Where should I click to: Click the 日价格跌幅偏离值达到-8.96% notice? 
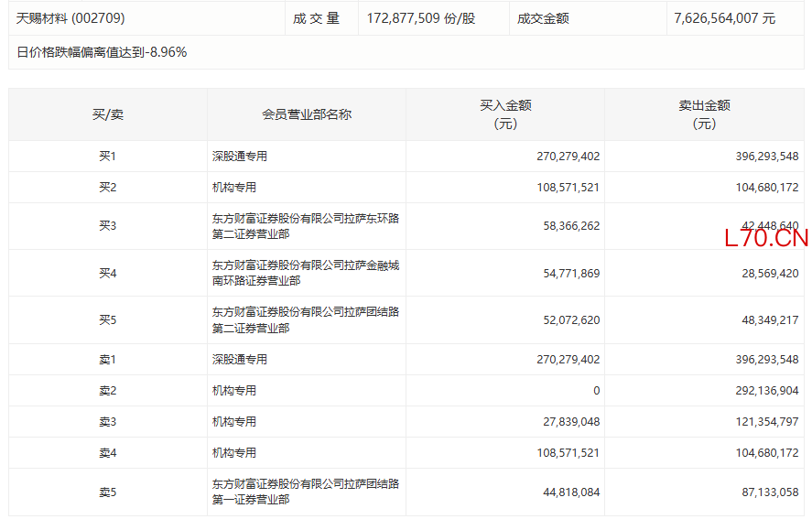102,52
